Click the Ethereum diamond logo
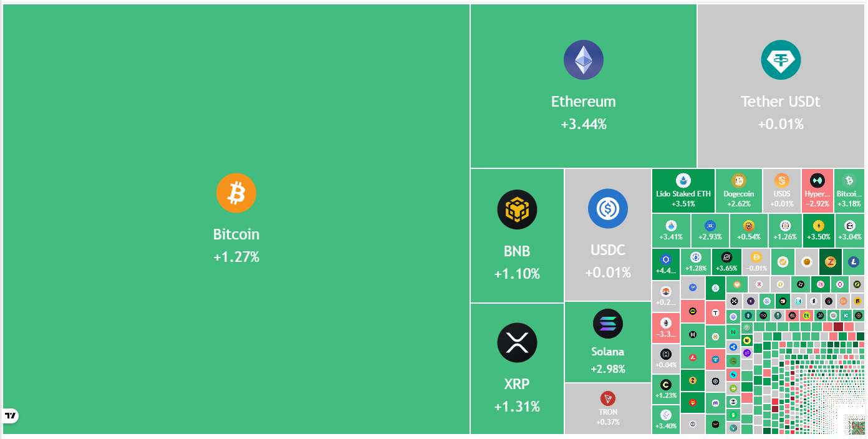 [x=583, y=60]
